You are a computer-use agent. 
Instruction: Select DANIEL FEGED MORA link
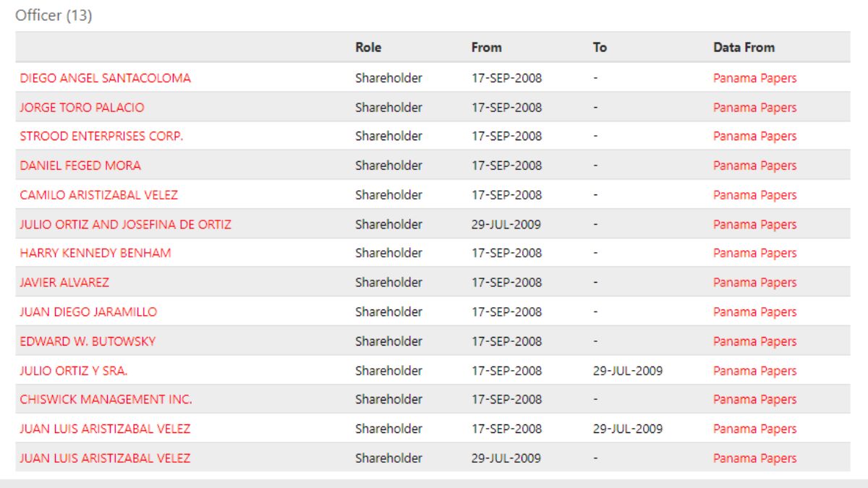point(80,166)
